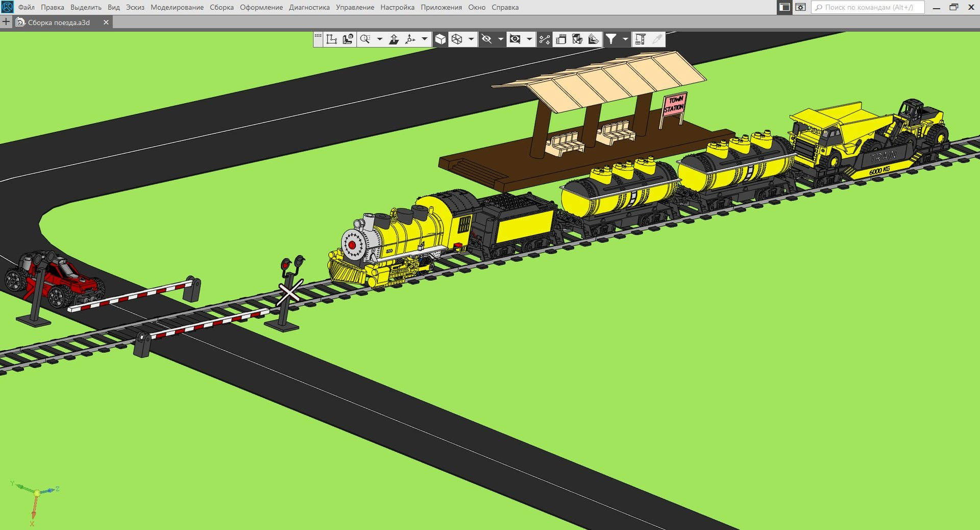Toggle the constraints display icon
Viewport: 980px width, 530px height.
point(545,39)
